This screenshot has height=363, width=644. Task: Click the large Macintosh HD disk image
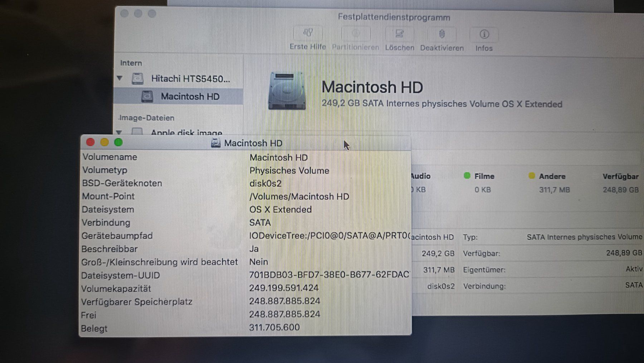(287, 91)
